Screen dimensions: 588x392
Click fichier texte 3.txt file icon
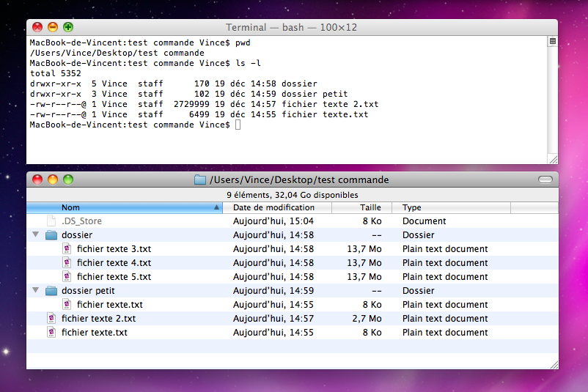click(x=67, y=249)
